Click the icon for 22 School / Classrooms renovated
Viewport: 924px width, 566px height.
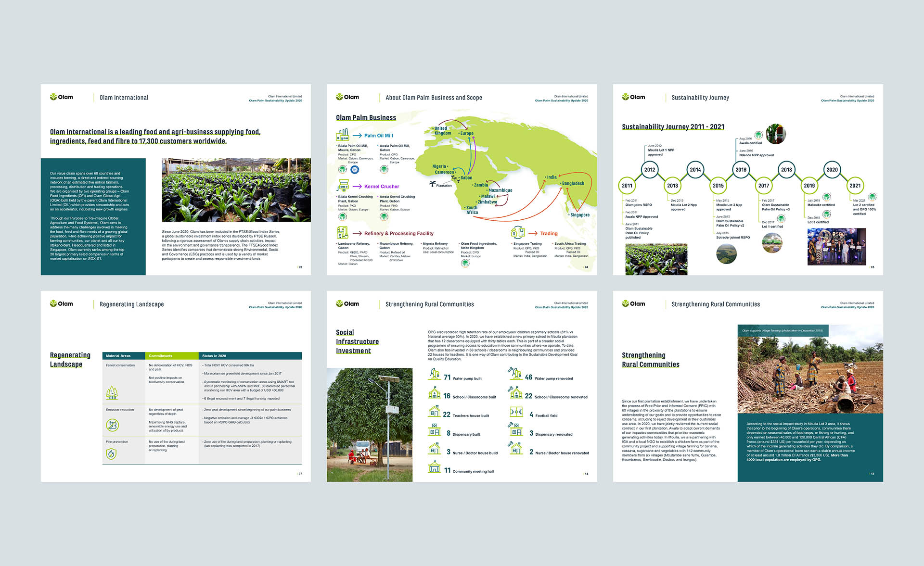pos(515,392)
